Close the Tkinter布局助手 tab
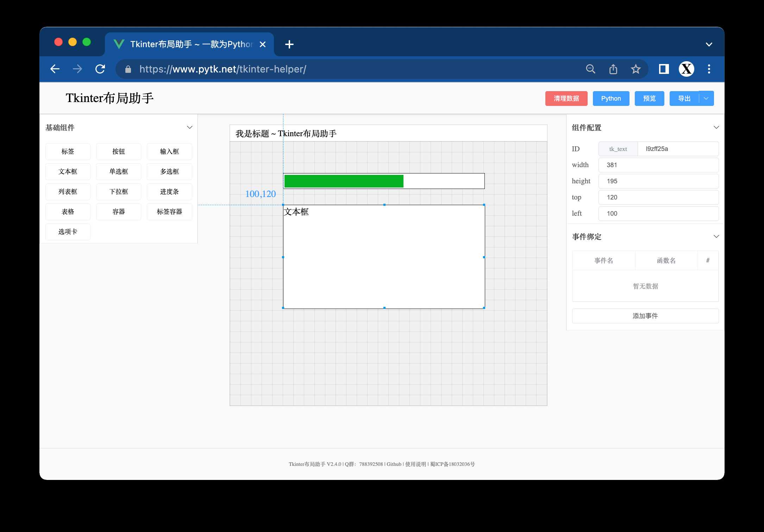Image resolution: width=764 pixels, height=532 pixels. coord(263,44)
